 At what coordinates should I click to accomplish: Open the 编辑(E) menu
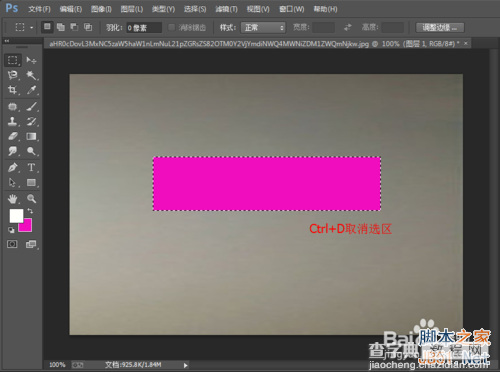point(71,9)
